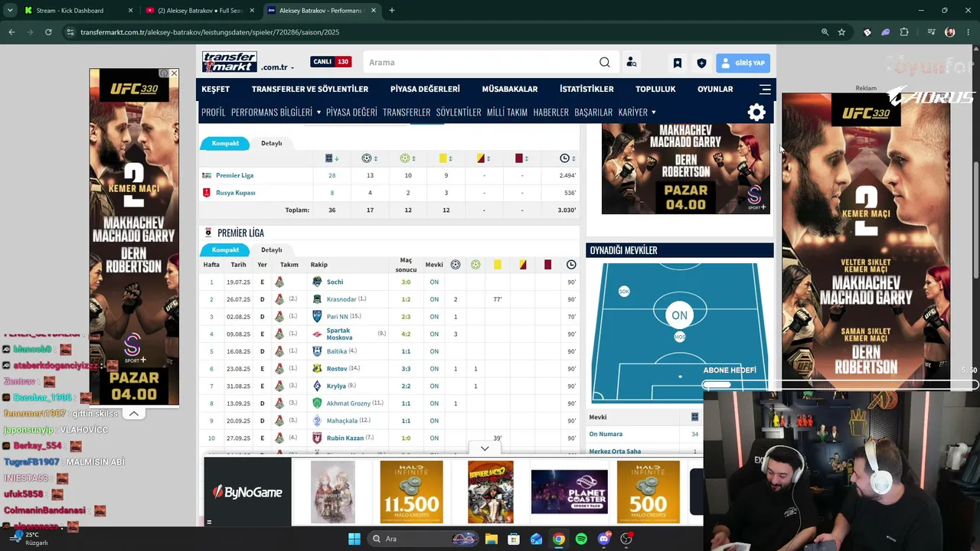This screenshot has width=980, height=551.
Task: Open the browser extensions puzzle icon
Action: tap(904, 32)
